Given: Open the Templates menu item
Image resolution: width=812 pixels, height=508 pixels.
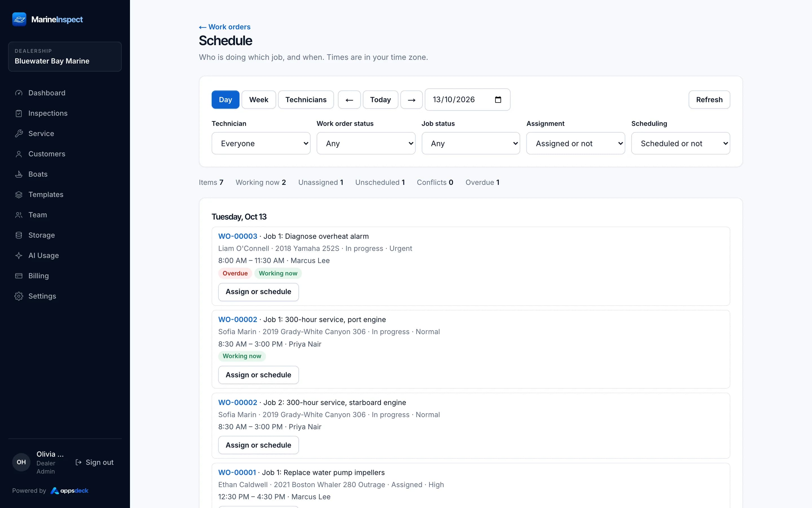Looking at the screenshot, I should 65,194.
